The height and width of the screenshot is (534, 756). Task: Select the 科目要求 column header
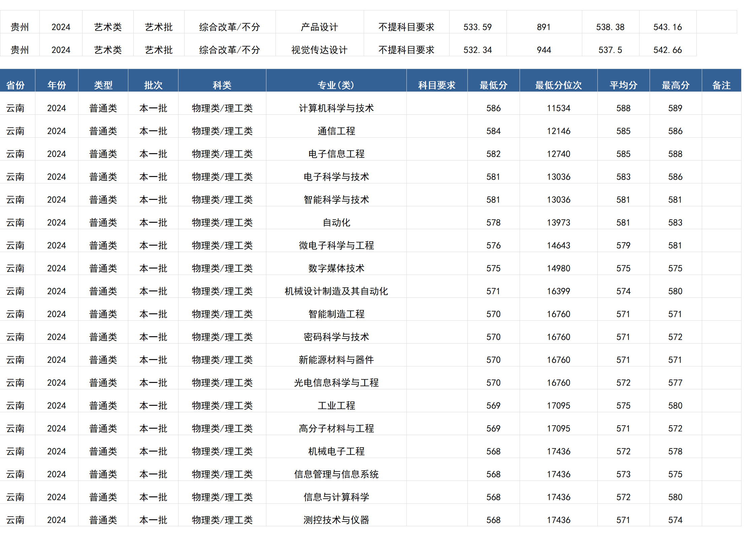tap(436, 85)
